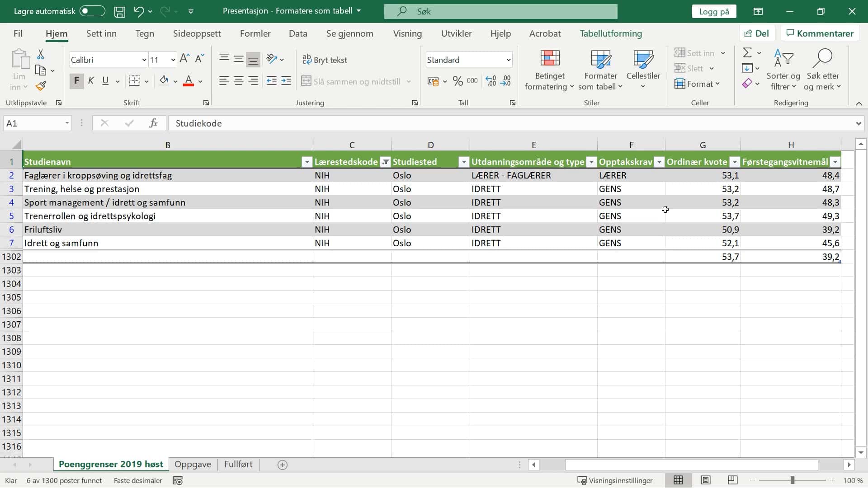This screenshot has height=488, width=868.
Task: Decrease decimal places
Action: click(506, 81)
